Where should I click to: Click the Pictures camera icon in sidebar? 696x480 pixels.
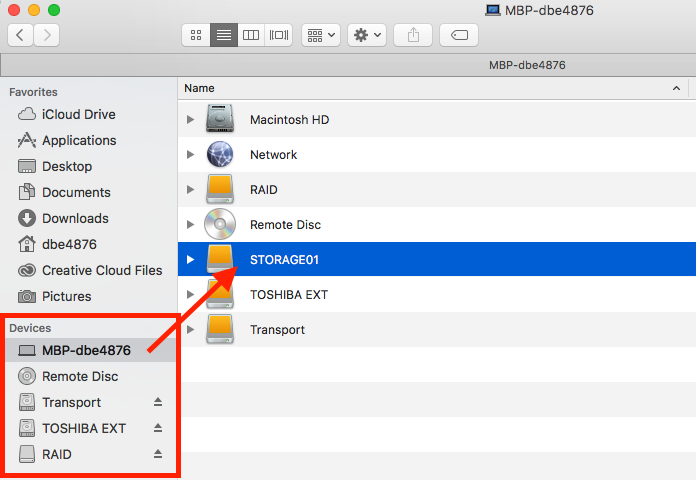coord(27,296)
